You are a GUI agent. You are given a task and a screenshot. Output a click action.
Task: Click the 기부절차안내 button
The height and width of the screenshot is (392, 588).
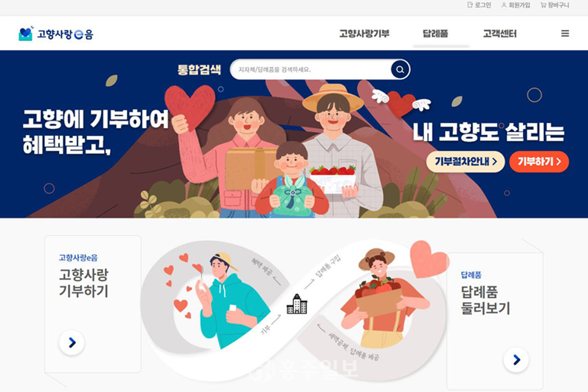(466, 162)
